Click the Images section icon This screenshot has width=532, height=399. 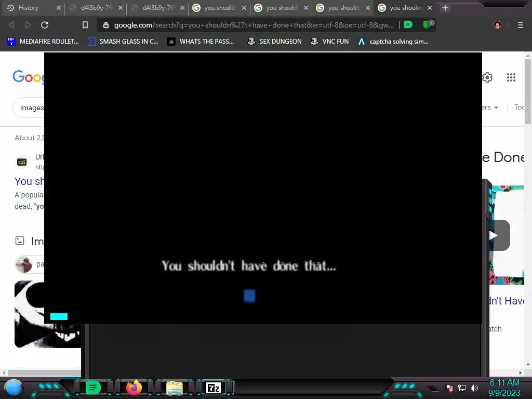(20, 241)
